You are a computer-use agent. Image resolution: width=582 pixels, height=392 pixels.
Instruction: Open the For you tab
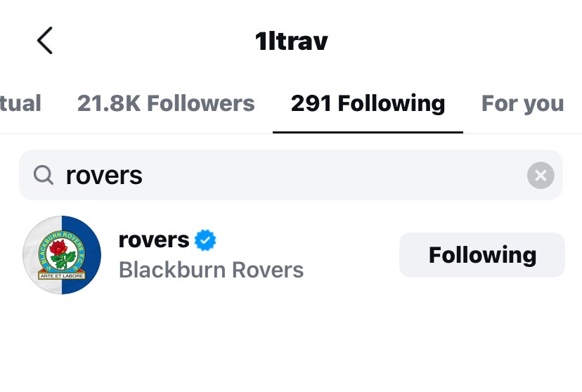point(523,103)
